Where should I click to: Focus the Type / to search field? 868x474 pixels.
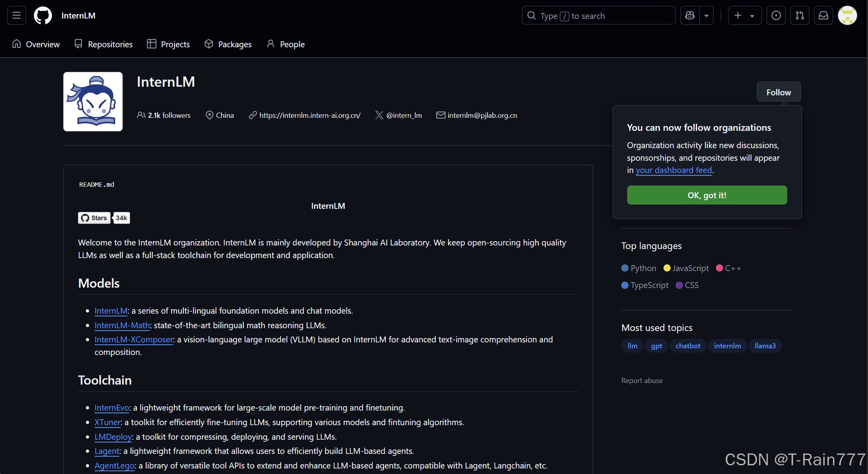599,16
